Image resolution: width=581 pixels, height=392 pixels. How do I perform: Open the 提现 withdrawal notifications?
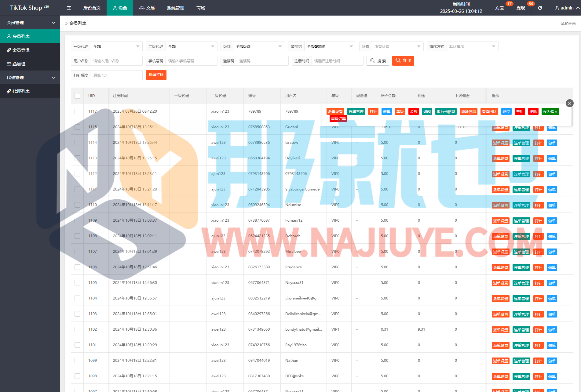[521, 8]
